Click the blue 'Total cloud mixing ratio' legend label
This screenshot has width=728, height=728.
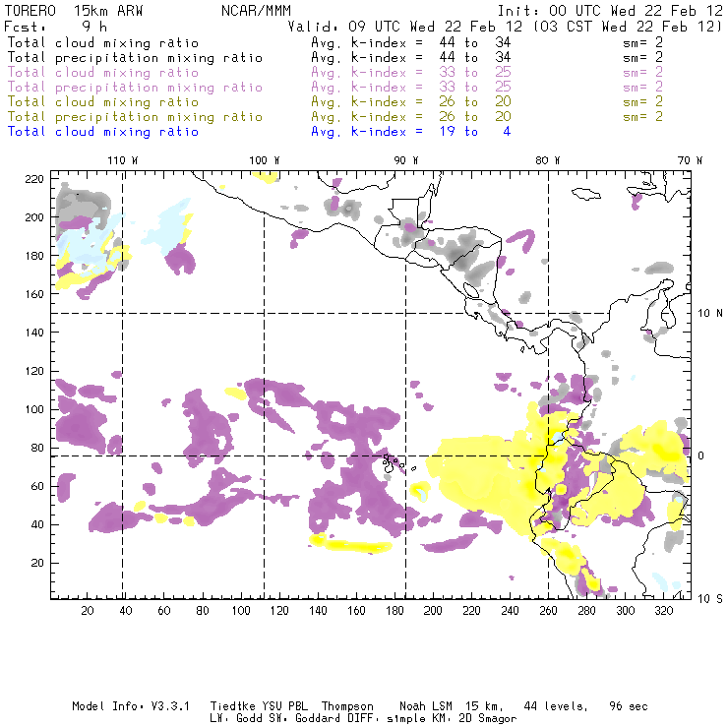click(x=103, y=132)
